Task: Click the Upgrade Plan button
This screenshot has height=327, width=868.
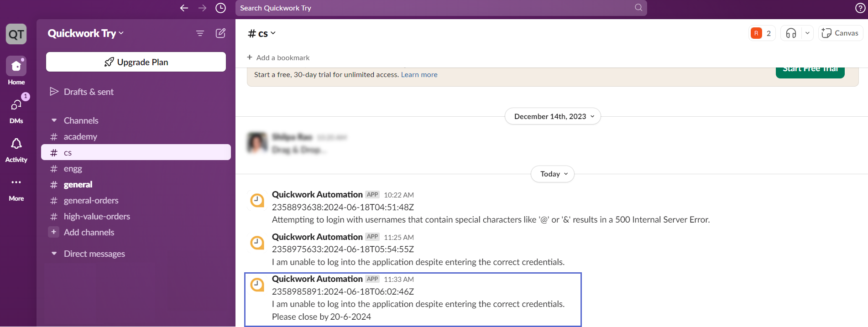Action: 136,62
